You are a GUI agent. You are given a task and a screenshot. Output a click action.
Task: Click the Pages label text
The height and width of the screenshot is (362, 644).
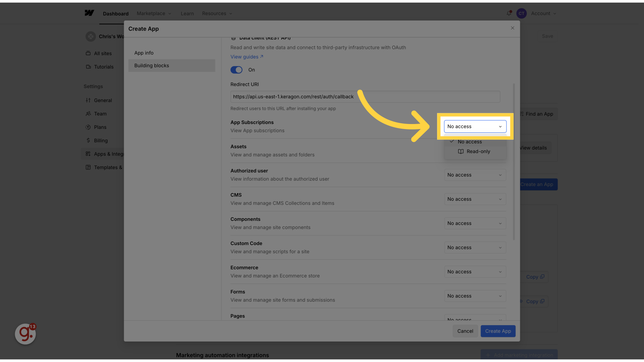237,316
